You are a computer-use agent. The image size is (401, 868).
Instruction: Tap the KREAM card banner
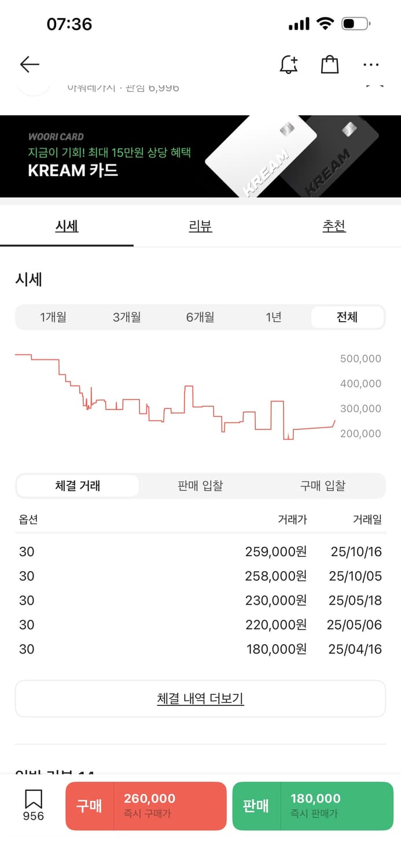pyautogui.click(x=200, y=156)
